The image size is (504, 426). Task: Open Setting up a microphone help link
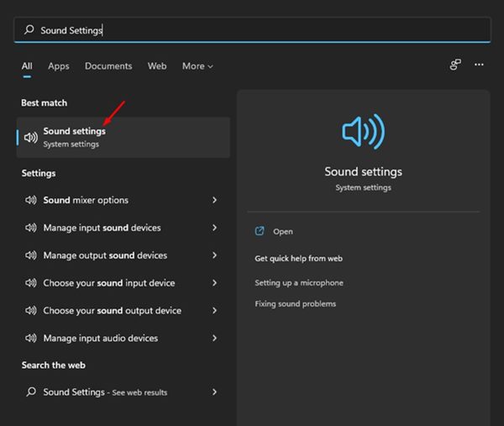299,283
